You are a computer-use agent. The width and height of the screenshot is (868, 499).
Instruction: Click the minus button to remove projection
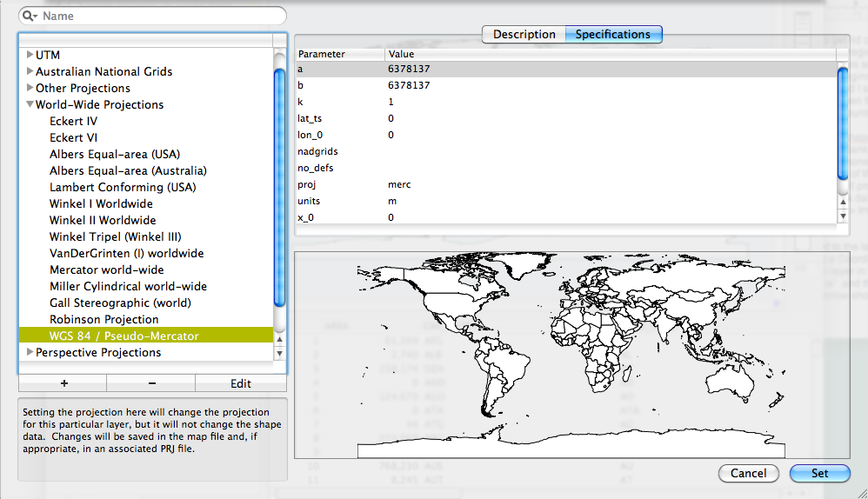click(151, 383)
